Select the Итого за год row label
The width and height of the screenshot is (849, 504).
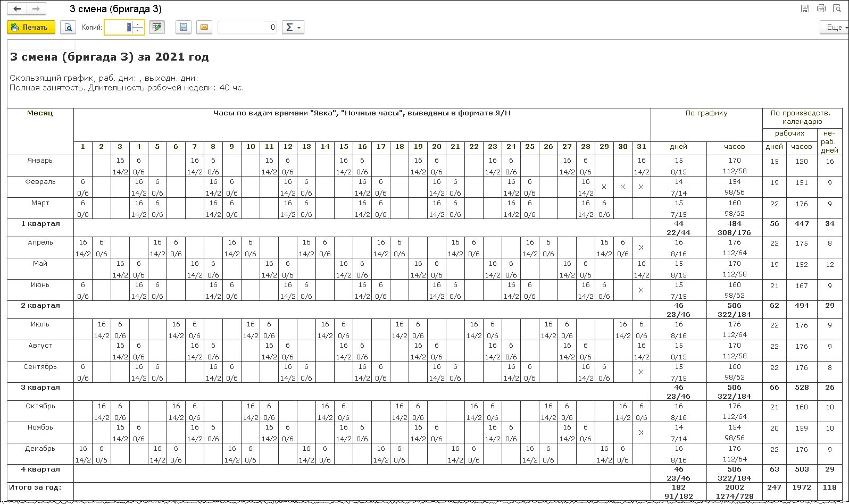[35, 487]
